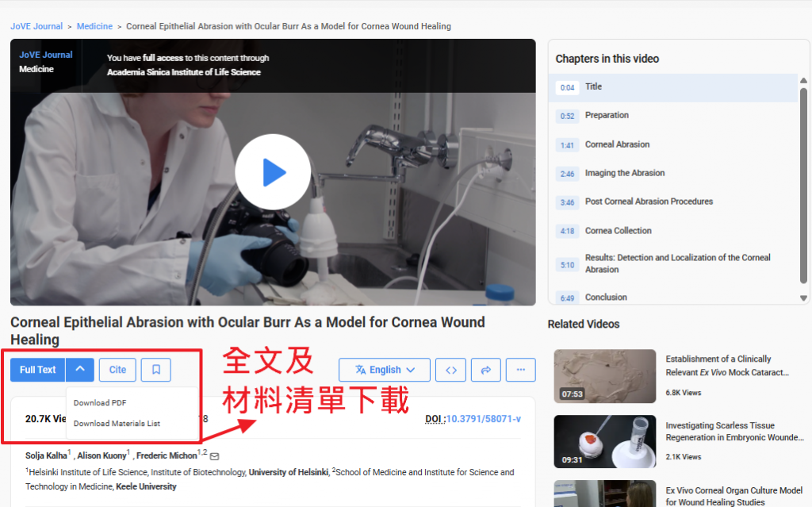Screen dimensions: 812x507
Task: Select Download PDF from the menu
Action: coord(100,403)
